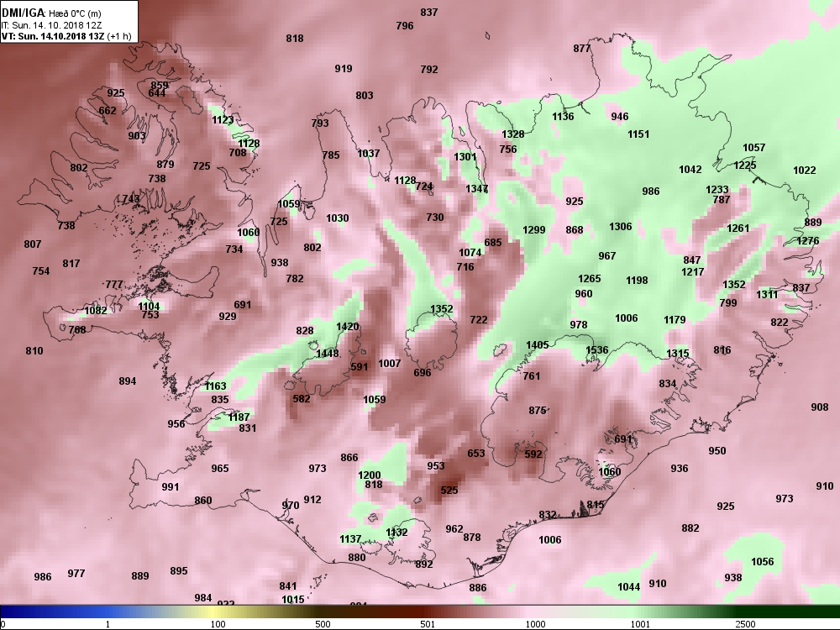Click the map value '1200'
This screenshot has width=840, height=630.
click(369, 475)
